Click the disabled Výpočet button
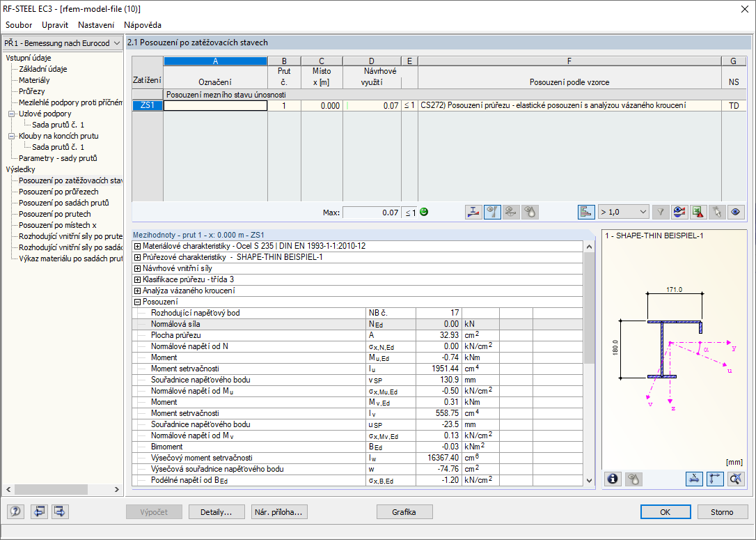 (x=154, y=512)
